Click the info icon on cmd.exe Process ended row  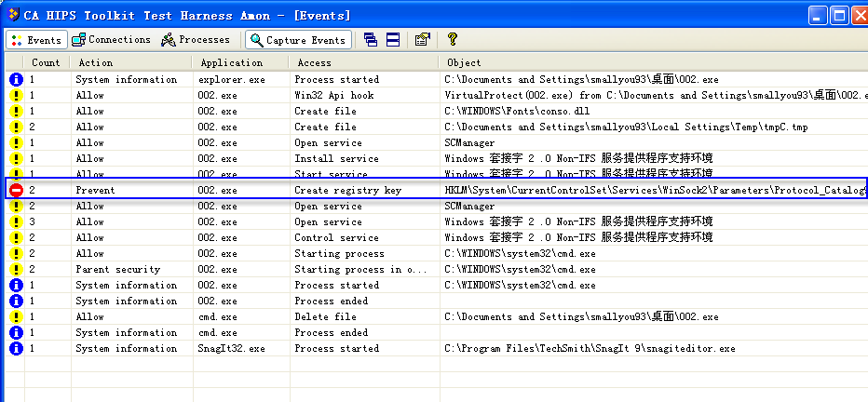(16, 333)
